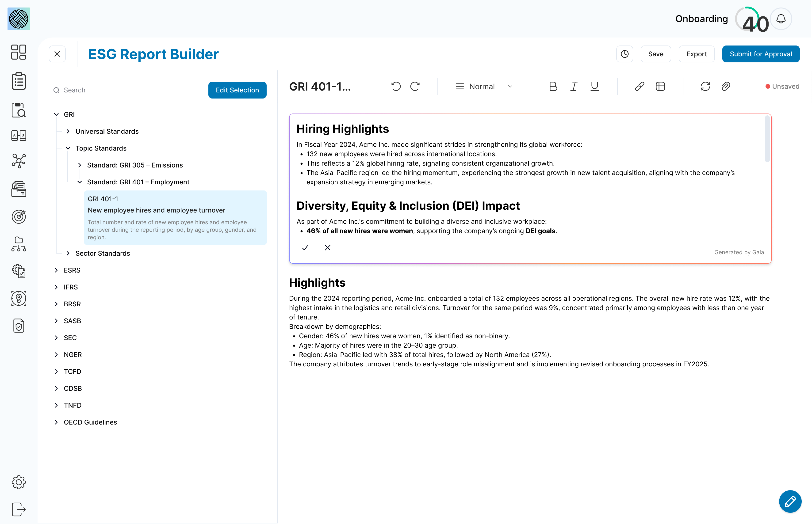The width and height of the screenshot is (812, 524).
Task: Collapse the Standard: GRI 401 – Employment node
Action: coord(80,182)
